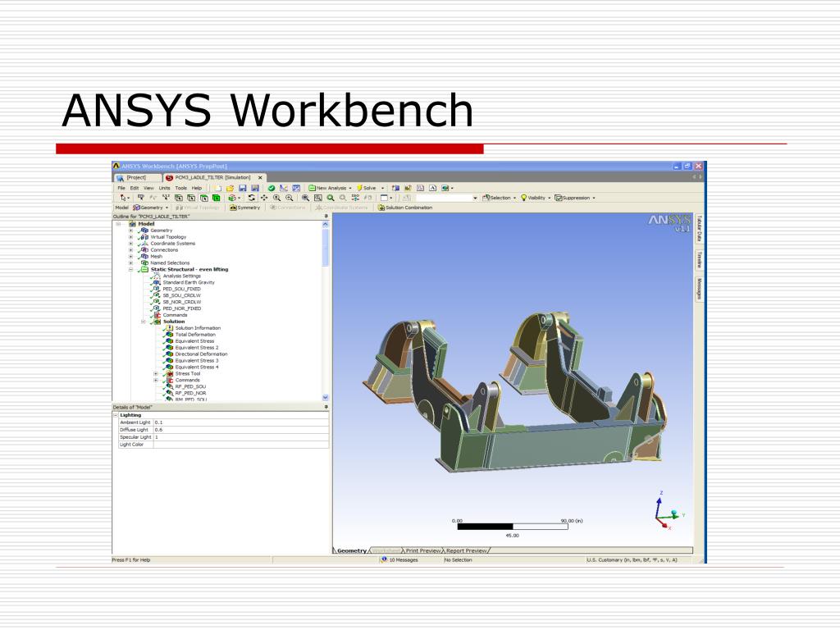Click the Open folder icon
The height and width of the screenshot is (630, 840).
230,188
